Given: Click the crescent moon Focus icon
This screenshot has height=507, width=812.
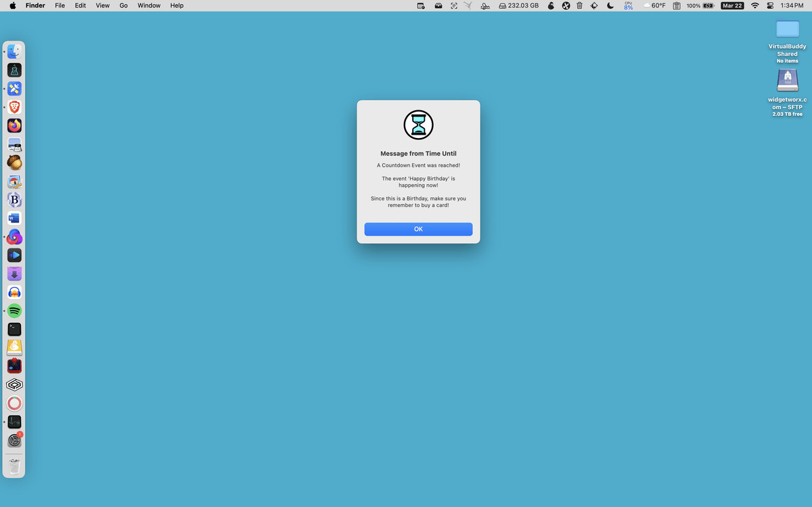Looking at the screenshot, I should [x=610, y=5].
